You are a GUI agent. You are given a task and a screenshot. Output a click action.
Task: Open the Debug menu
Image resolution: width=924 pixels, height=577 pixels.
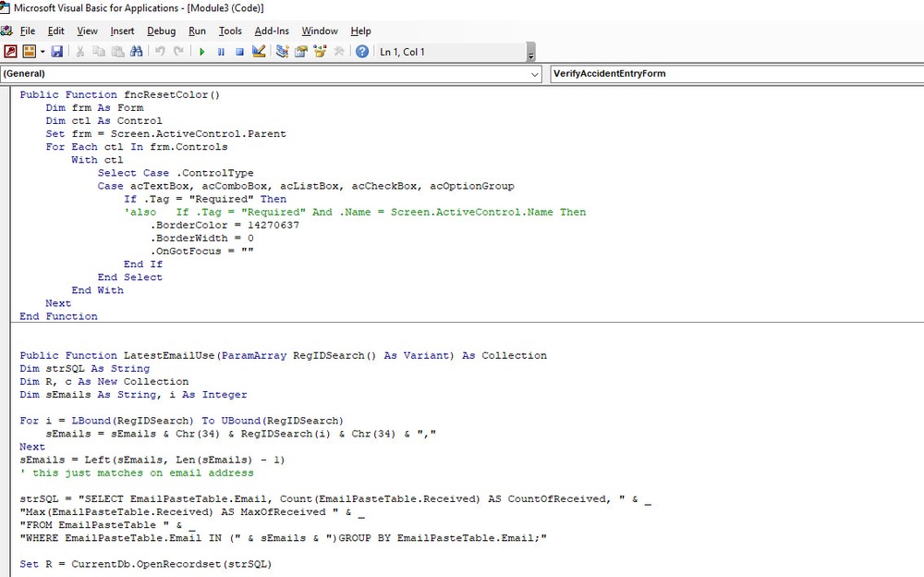pos(161,31)
